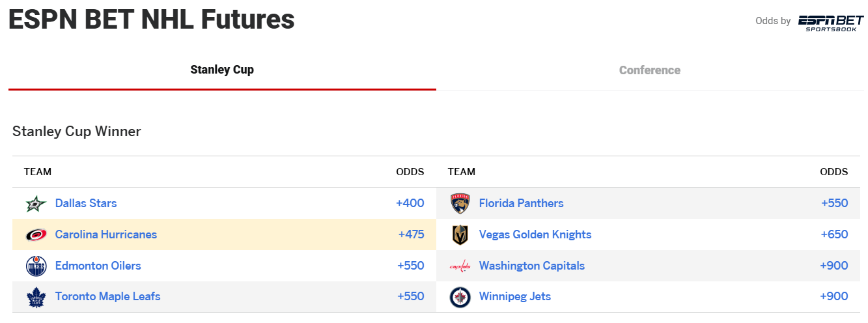Click the Carolina Hurricanes team logo

[x=36, y=235]
